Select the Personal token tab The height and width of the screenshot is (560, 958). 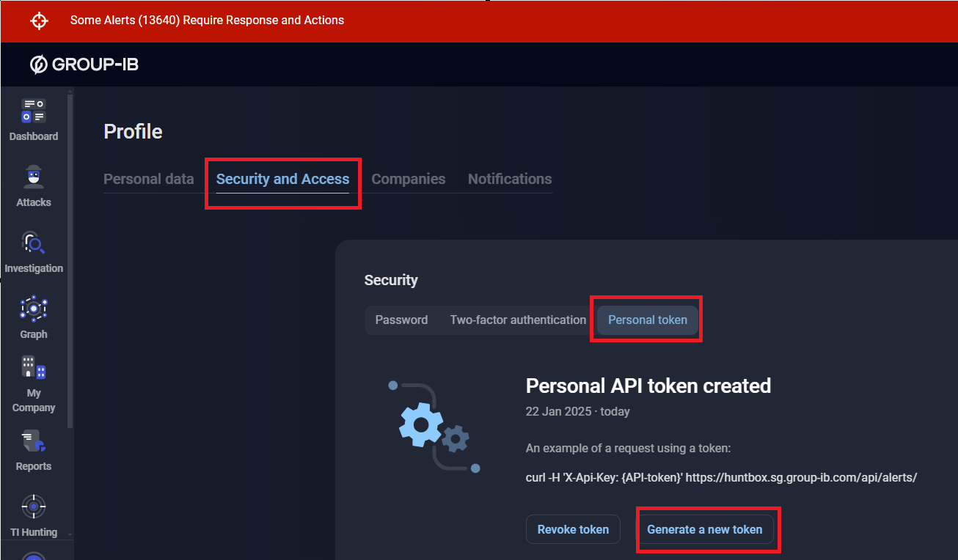pyautogui.click(x=648, y=320)
